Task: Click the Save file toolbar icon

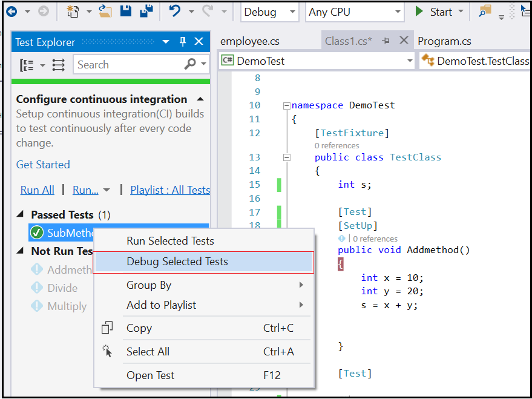Action: pyautogui.click(x=126, y=12)
